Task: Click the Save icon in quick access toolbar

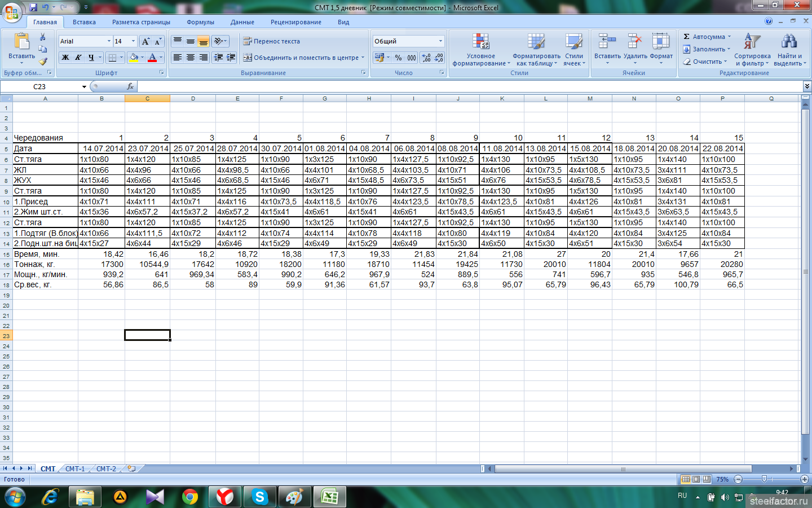Action: 33,7
